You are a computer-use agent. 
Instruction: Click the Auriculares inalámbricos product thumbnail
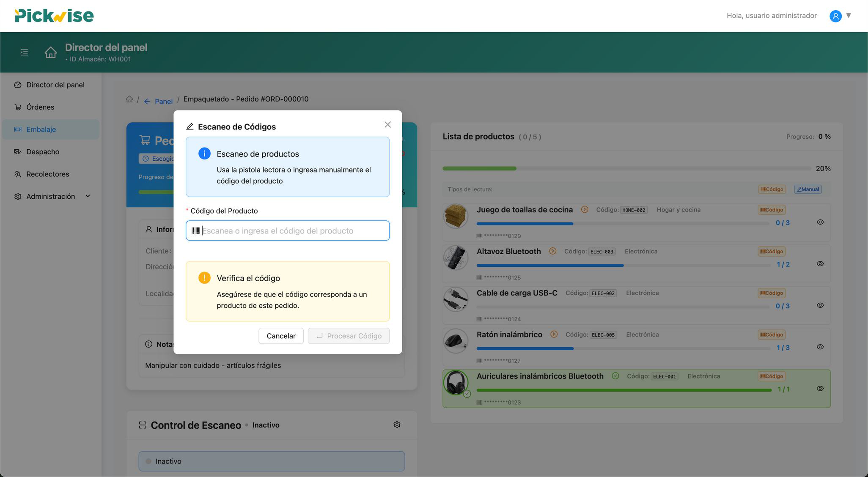pyautogui.click(x=456, y=383)
